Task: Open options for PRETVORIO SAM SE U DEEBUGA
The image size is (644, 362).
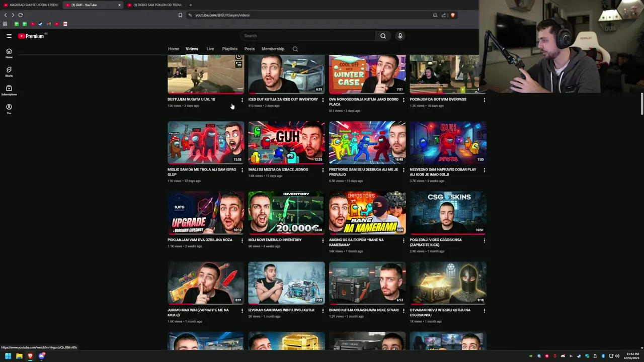Action: pos(404,170)
